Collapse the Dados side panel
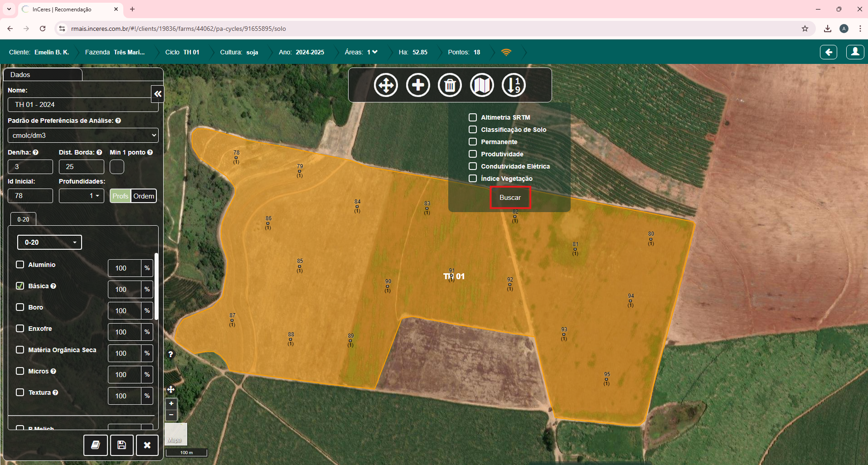 pyautogui.click(x=158, y=94)
